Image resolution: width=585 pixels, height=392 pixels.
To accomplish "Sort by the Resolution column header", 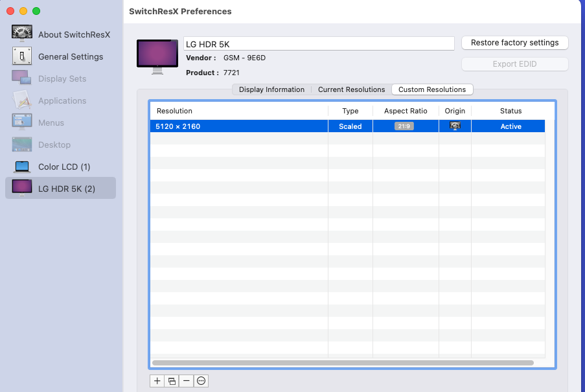I will [239, 111].
